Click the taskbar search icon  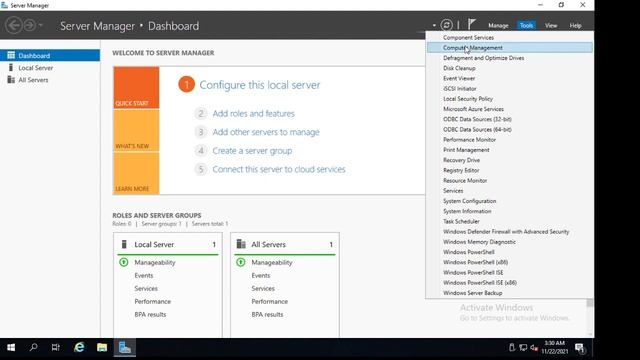[x=33, y=347]
